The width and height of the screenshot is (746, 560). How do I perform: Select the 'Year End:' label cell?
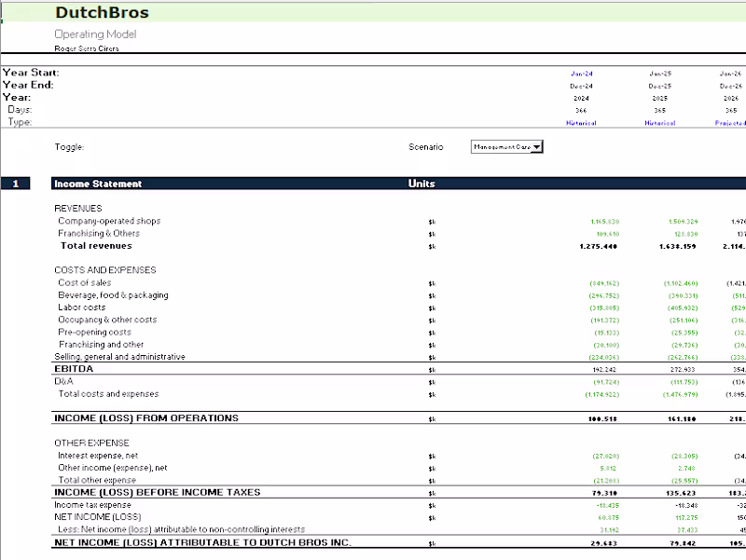28,85
